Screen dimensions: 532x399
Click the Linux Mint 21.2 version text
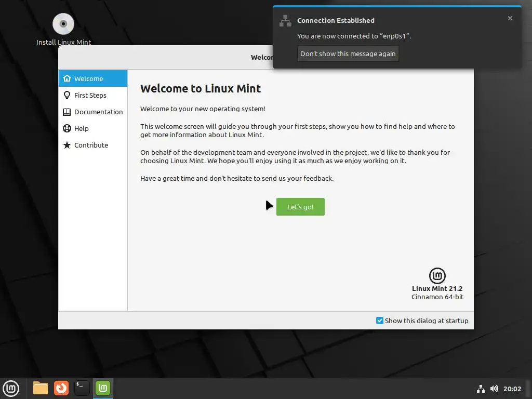tap(437, 288)
